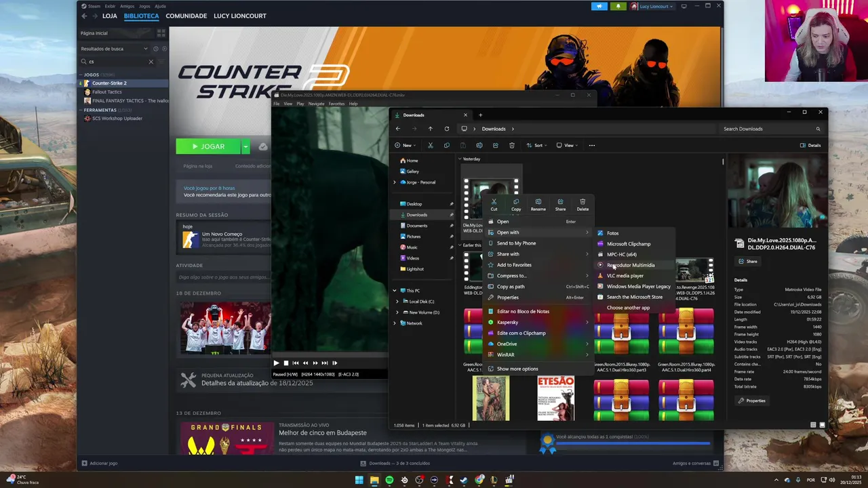
Task: Click the Explorer toolbar delete icon
Action: 512,145
